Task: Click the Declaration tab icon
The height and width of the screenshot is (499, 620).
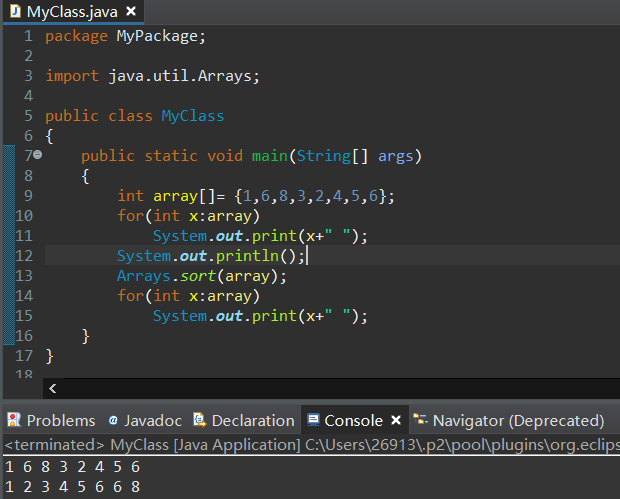Action: (x=199, y=420)
